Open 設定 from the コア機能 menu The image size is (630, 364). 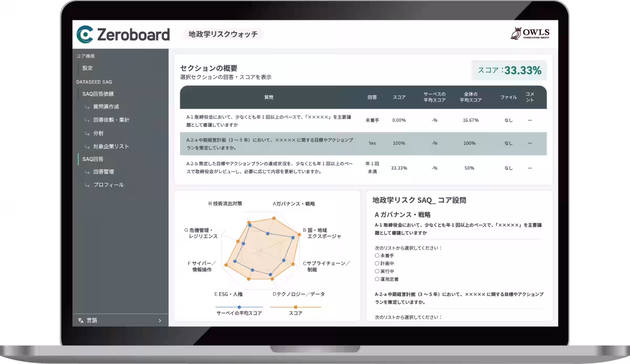click(x=88, y=68)
